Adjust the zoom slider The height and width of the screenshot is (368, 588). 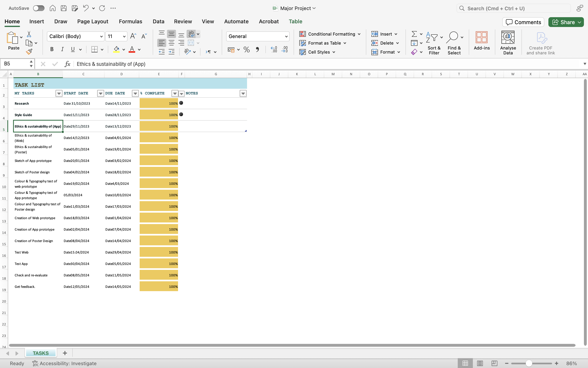click(x=529, y=363)
